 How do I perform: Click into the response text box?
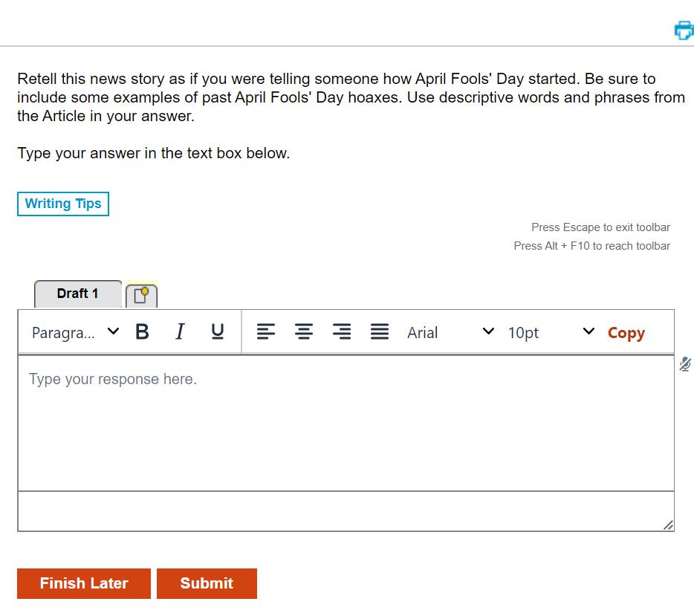point(346,423)
